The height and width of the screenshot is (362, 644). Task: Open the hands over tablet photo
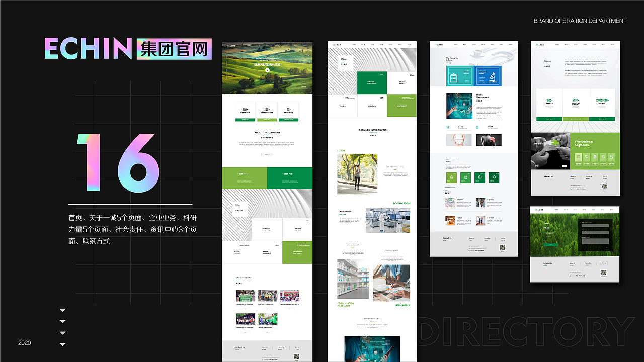point(391,283)
